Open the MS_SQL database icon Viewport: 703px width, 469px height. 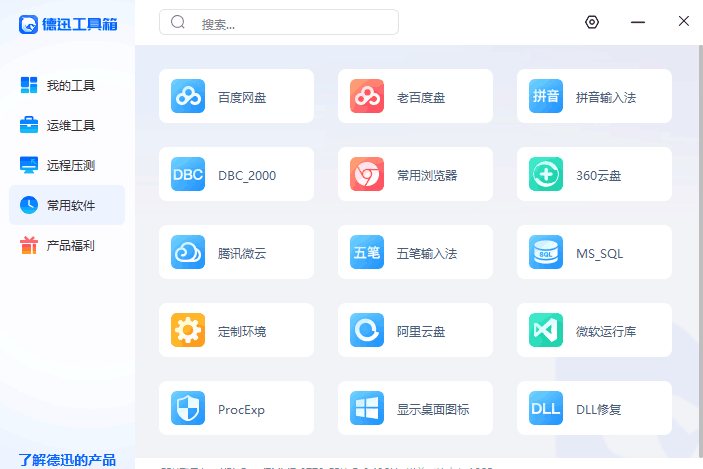click(x=546, y=253)
